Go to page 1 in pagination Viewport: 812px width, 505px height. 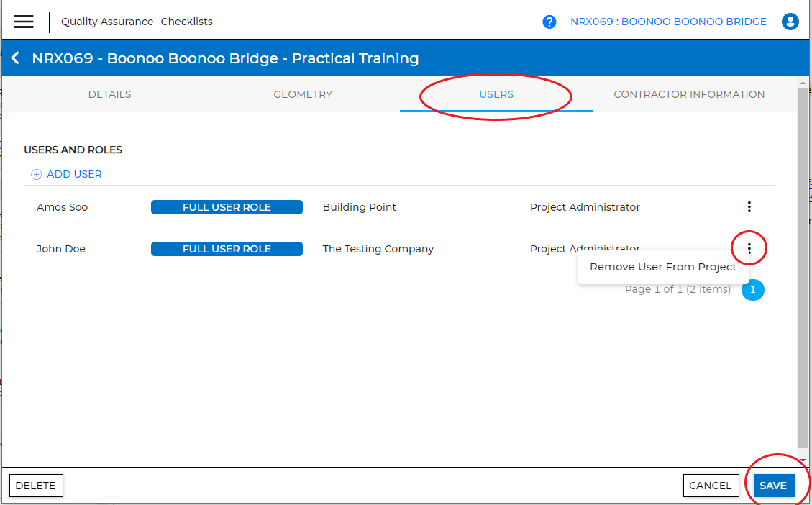pyautogui.click(x=752, y=289)
